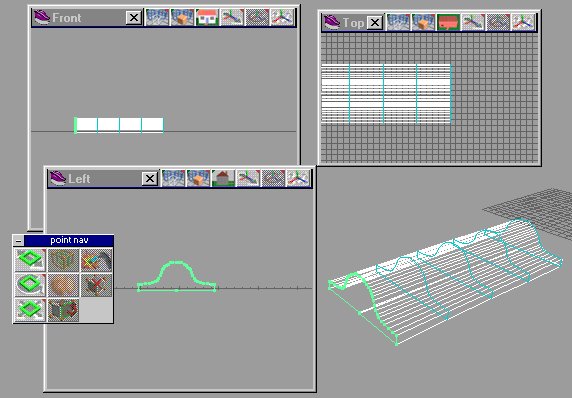Click the point nav title bar
Image resolution: width=572 pixels, height=398 pixels.
[69, 240]
